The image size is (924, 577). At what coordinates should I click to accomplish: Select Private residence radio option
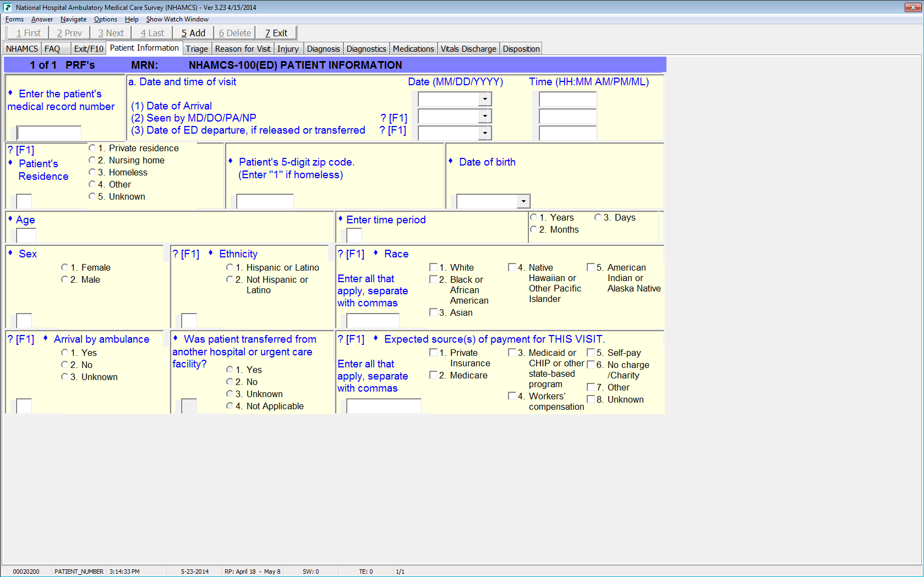point(92,148)
